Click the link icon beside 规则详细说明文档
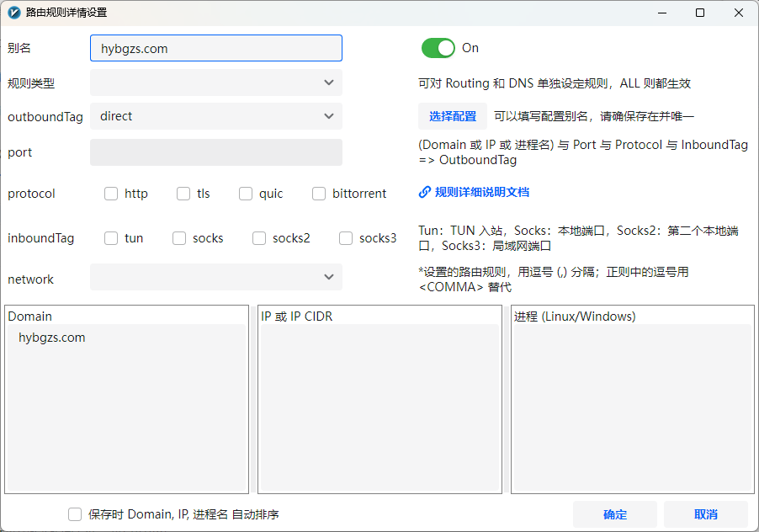 pyautogui.click(x=424, y=192)
